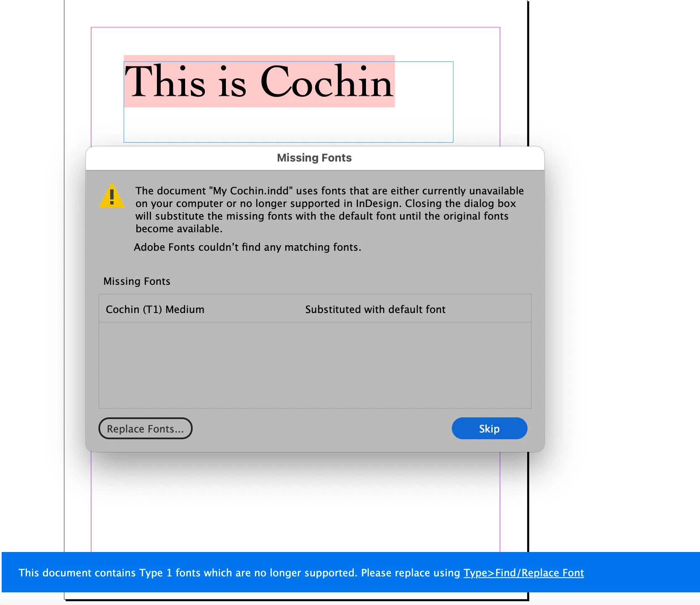This screenshot has height=605, width=700.
Task: Click the Replace Fonts... button
Action: 146,428
